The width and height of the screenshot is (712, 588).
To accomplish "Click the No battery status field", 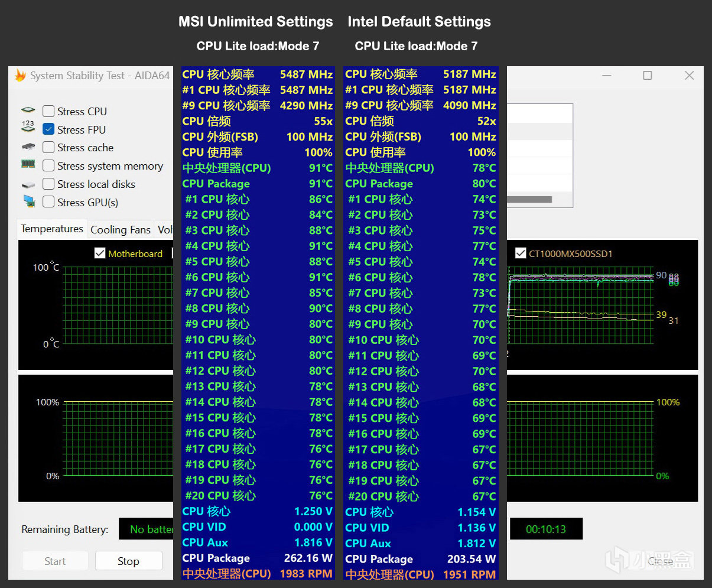I will pos(147,529).
